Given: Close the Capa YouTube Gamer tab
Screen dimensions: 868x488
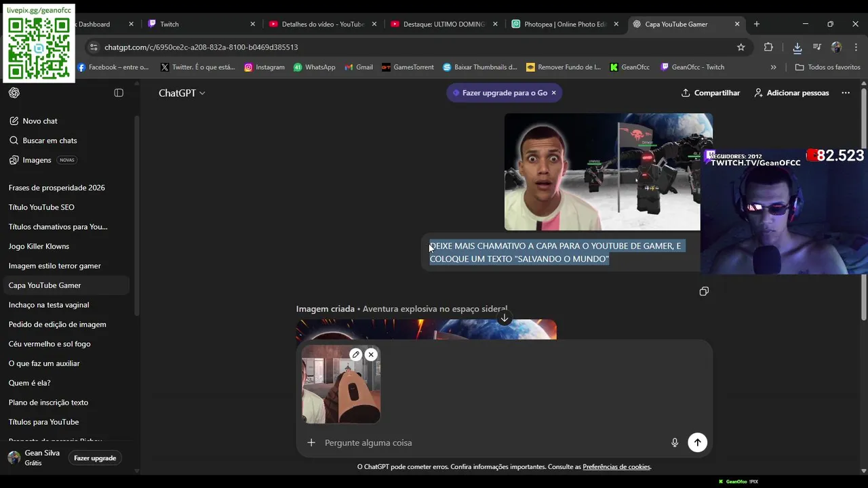Looking at the screenshot, I should pos(737,24).
